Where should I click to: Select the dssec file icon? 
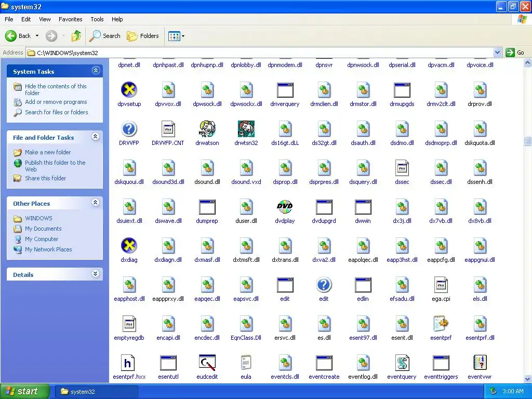[402, 168]
